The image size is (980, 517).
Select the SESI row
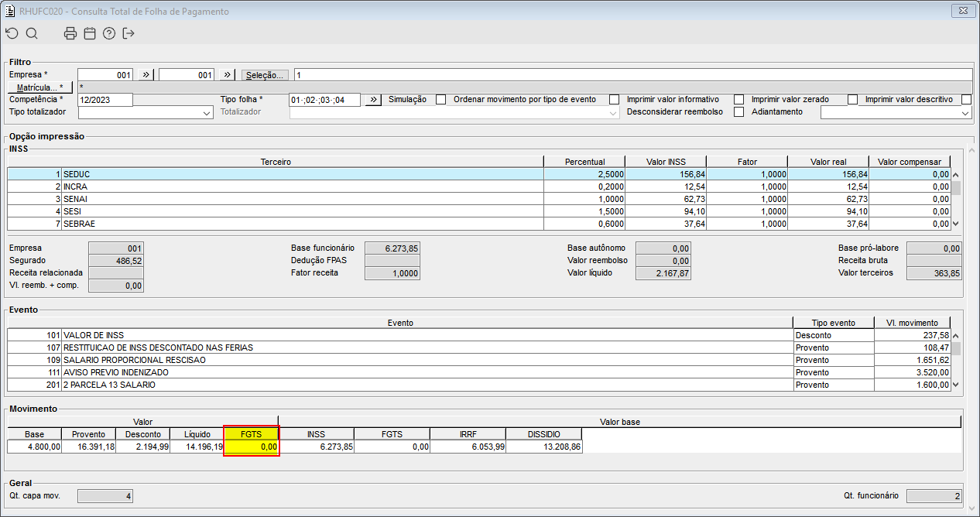click(479, 211)
